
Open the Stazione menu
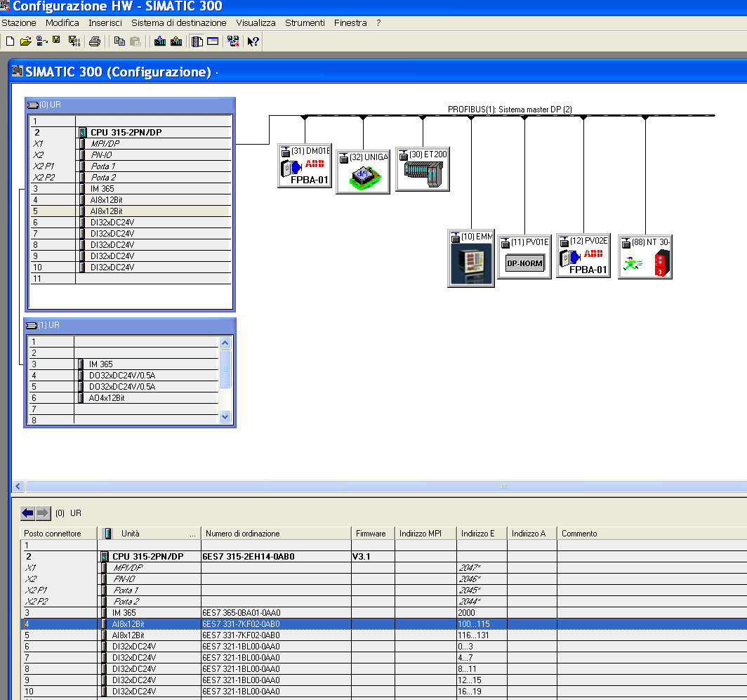(x=18, y=23)
